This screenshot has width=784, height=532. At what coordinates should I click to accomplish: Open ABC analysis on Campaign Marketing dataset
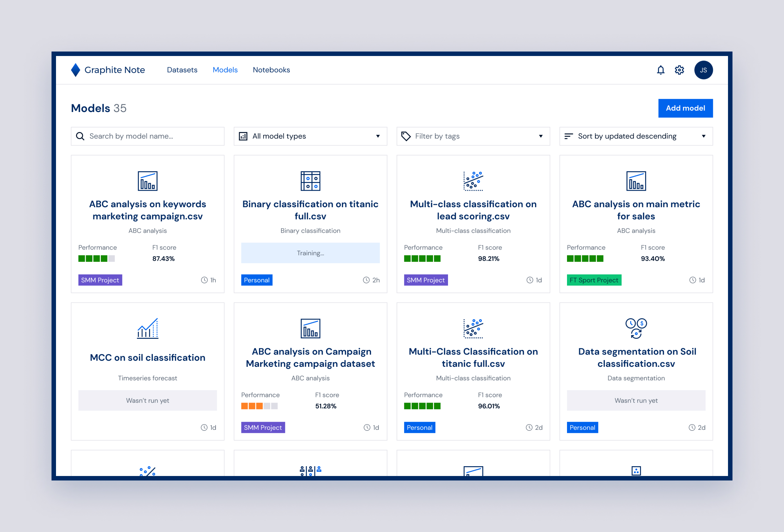(x=310, y=358)
